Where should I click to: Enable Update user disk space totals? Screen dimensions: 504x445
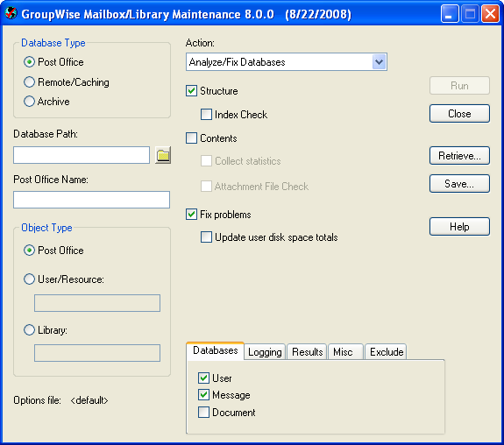pyautogui.click(x=206, y=237)
